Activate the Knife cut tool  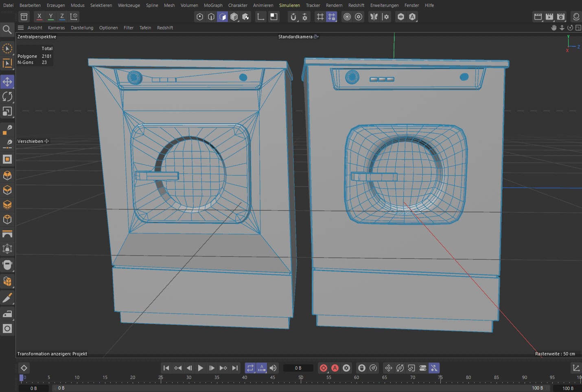tap(7, 298)
